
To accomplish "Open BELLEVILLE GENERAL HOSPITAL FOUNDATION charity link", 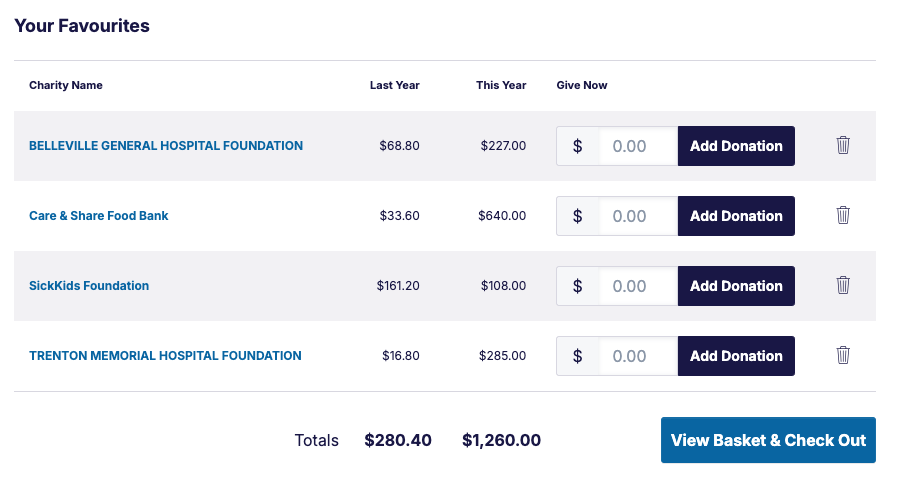I will (166, 146).
